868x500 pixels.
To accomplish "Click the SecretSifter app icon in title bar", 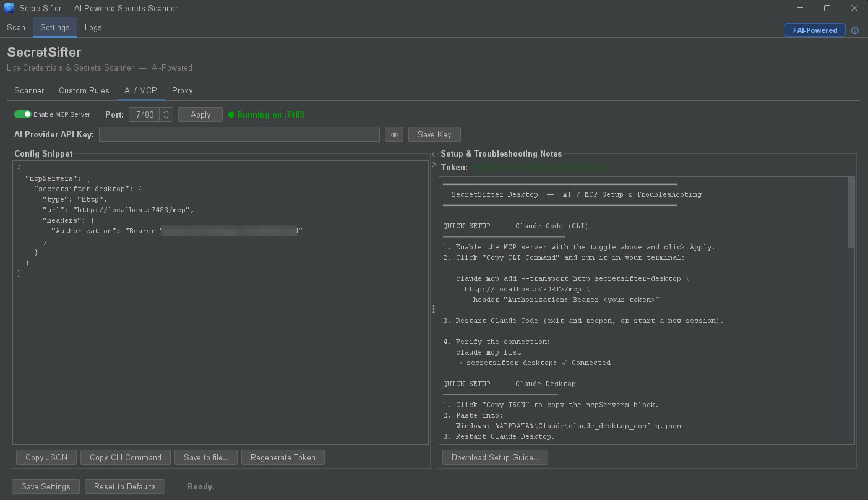I will [9, 8].
